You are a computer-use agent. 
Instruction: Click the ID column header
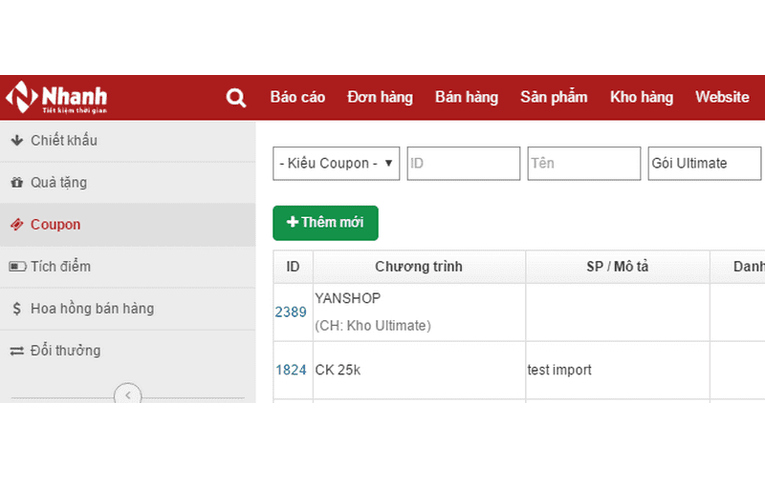(293, 267)
